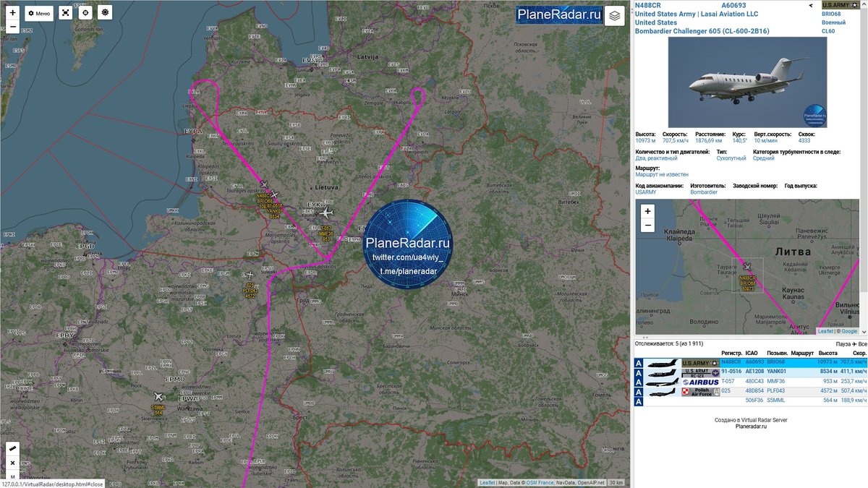Select the 91-0516 YANK01 list row
Viewport: 868px width, 488px height.
[751, 372]
